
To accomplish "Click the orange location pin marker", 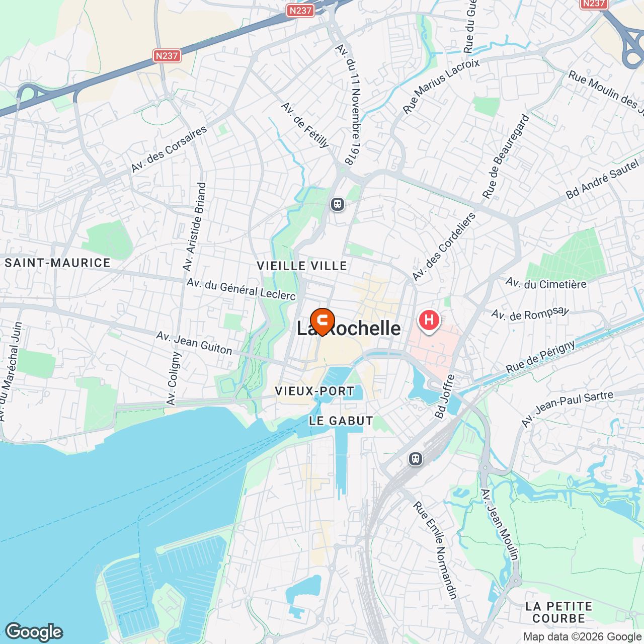I will click(323, 321).
